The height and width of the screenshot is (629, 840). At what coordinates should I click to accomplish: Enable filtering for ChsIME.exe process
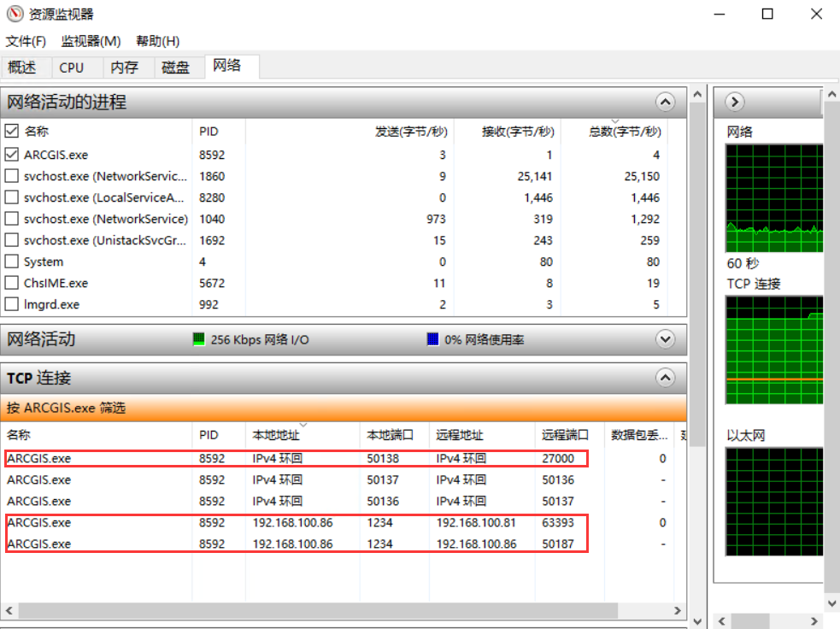coord(13,283)
